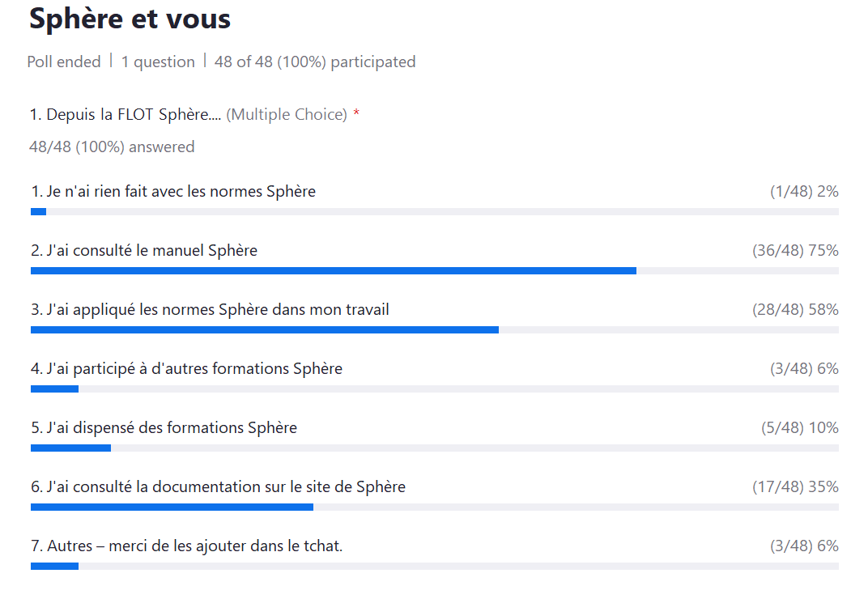Click the "(5/48) 10%" result count

(x=799, y=428)
